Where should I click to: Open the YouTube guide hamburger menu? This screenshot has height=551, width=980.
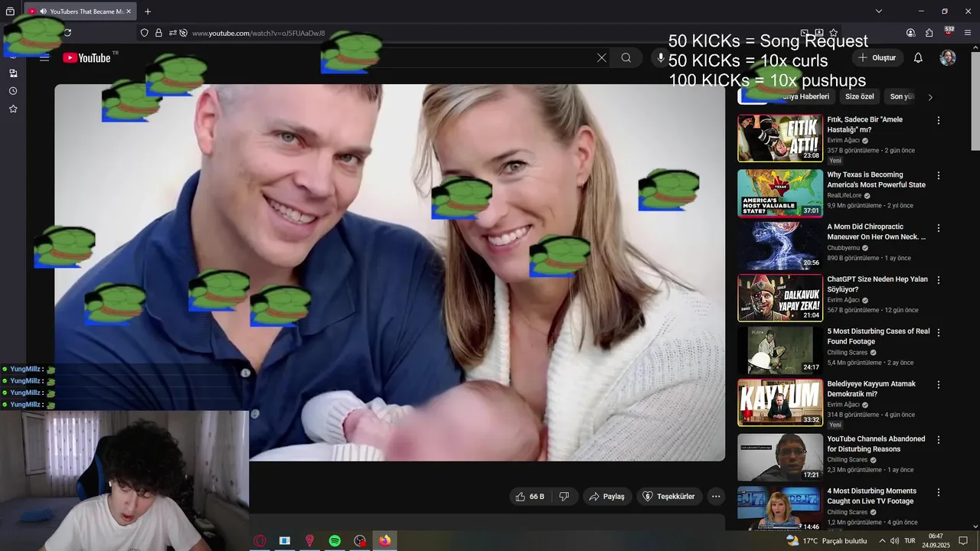pos(44,57)
